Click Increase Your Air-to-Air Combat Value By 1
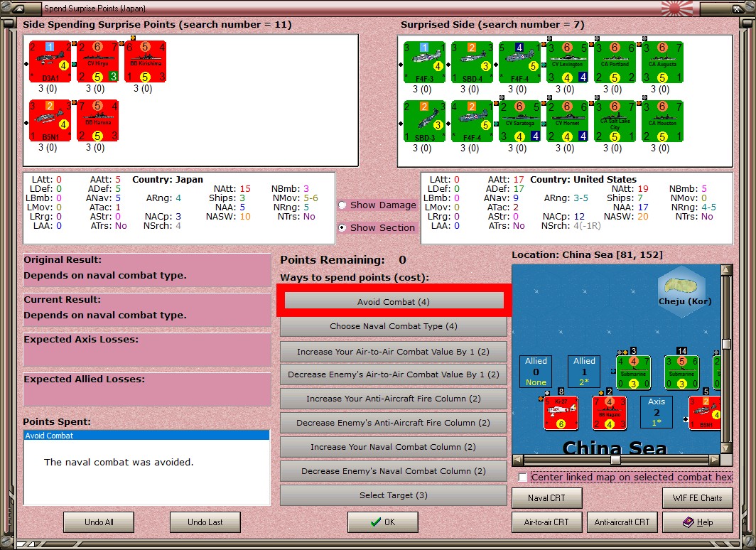Image resolution: width=756 pixels, height=550 pixels. pos(394,352)
